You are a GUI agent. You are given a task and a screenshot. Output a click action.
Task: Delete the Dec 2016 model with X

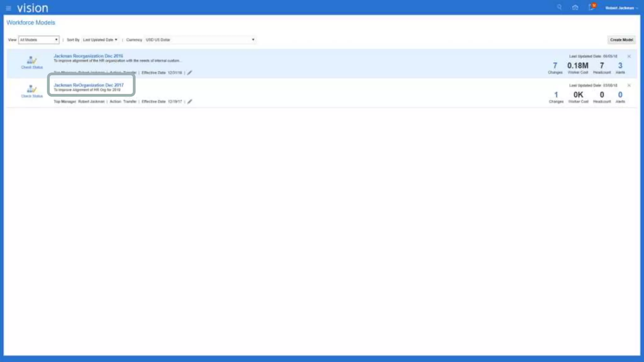point(629,57)
